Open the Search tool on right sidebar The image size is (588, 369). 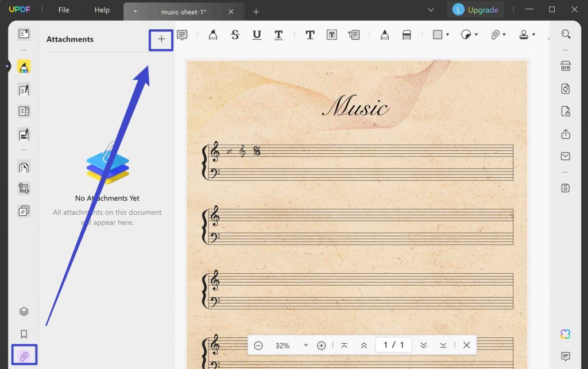click(x=566, y=34)
